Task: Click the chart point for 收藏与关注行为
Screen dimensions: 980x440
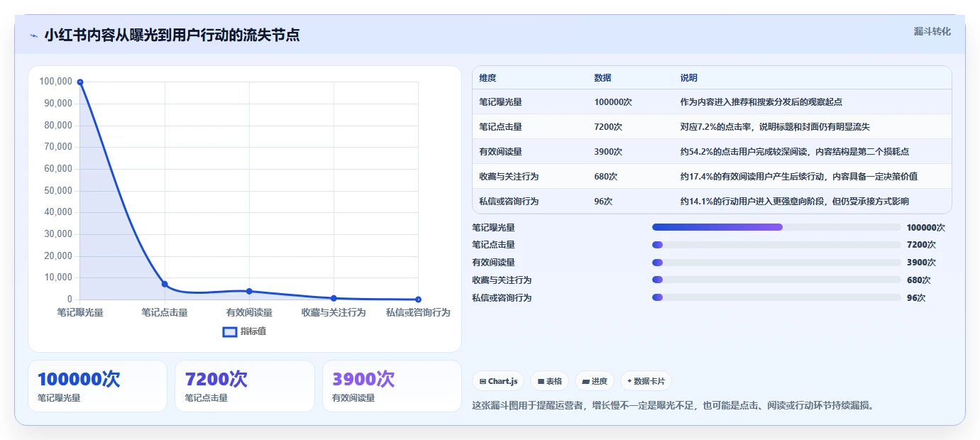Action: [x=334, y=298]
